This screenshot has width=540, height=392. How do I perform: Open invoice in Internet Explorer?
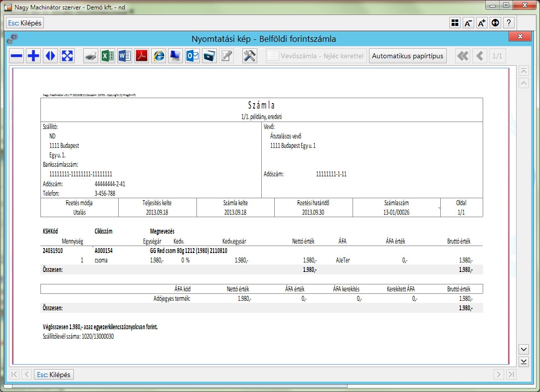159,56
